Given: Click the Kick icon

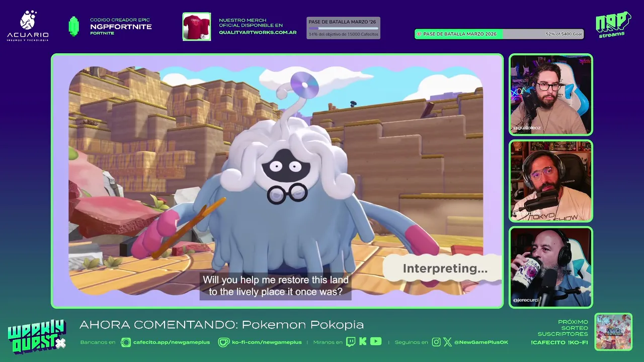Looking at the screenshot, I should pos(363,342).
